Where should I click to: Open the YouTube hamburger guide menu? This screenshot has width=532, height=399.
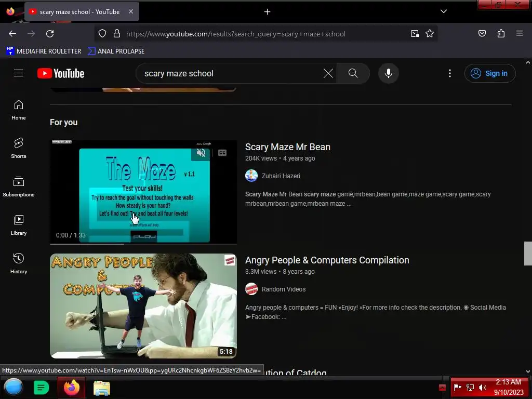pos(19,73)
